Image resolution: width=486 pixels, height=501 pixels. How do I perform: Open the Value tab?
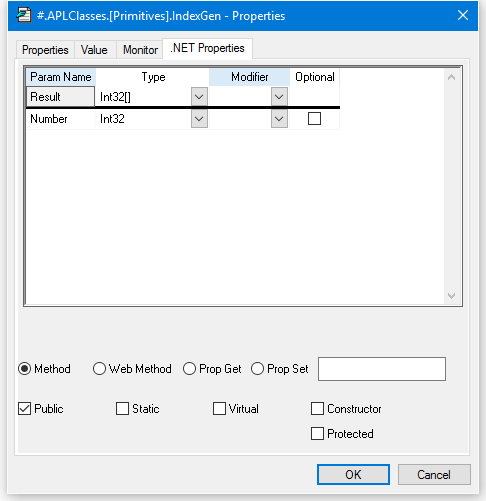click(x=94, y=50)
